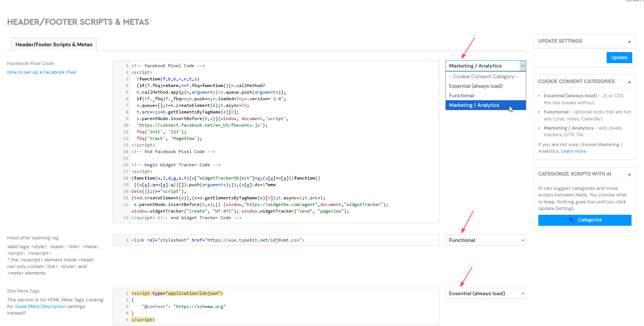Click the page title HEADER/FOOTER SCRIPTS & METAS
Image resolution: width=644 pixels, height=326 pixels.
78,22
